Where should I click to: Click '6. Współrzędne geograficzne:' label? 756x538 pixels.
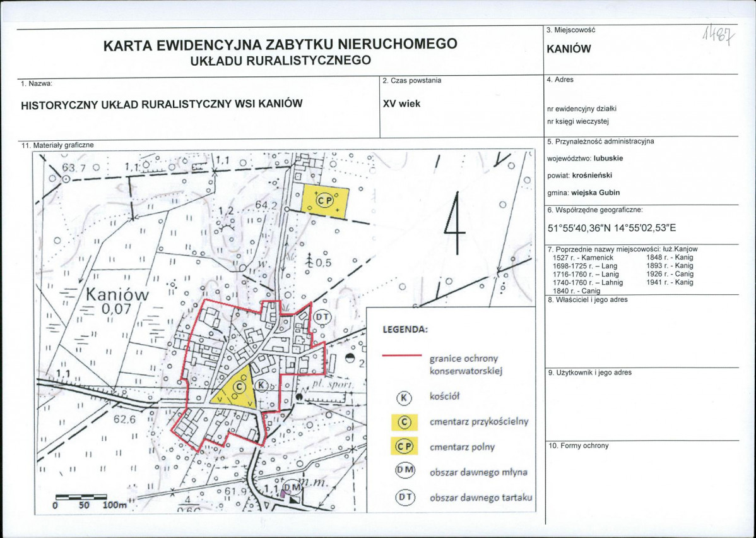click(596, 210)
